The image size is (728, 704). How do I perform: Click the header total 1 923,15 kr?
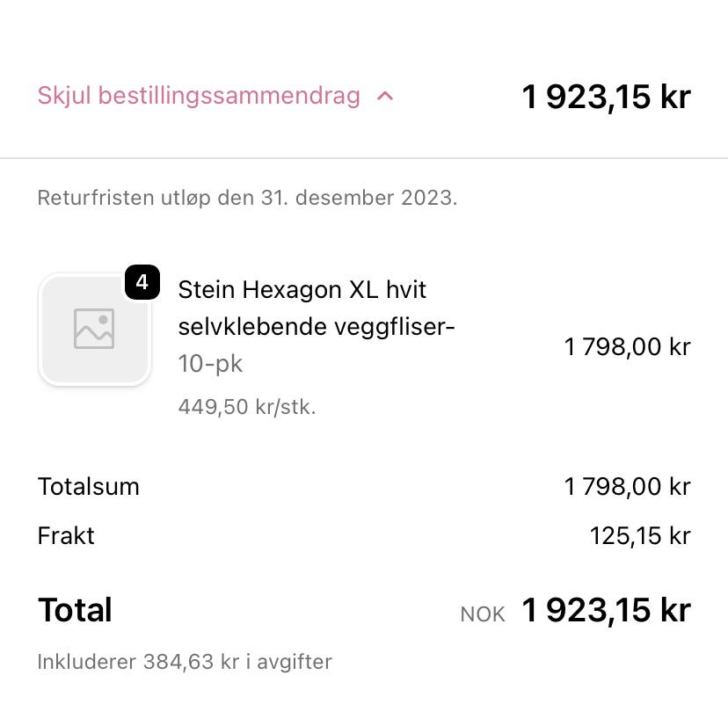(606, 97)
